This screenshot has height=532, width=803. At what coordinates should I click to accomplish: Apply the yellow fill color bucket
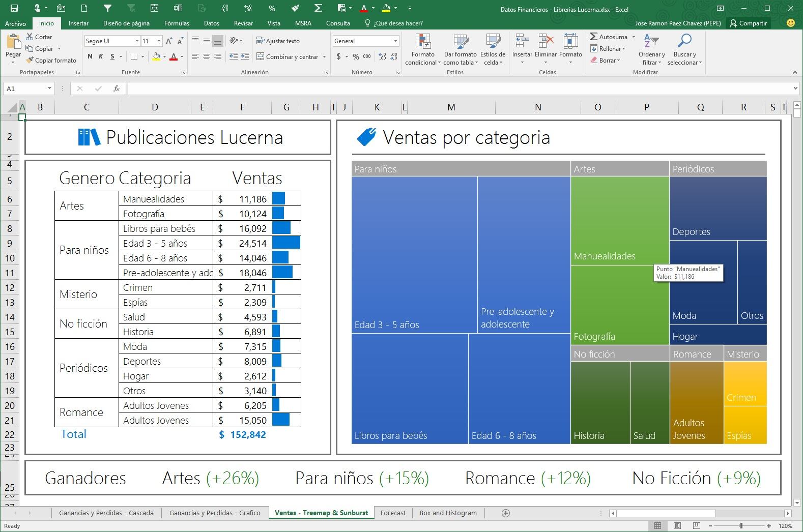[x=157, y=56]
